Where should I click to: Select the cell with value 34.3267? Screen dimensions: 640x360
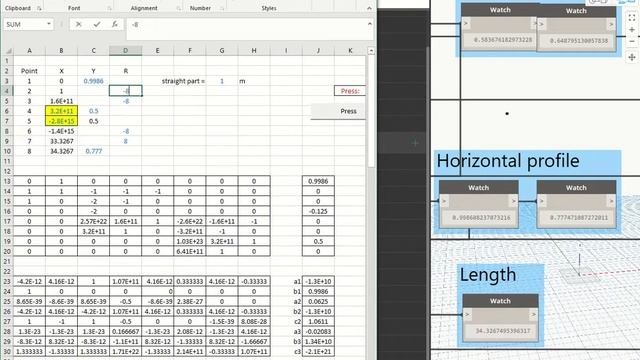61,151
